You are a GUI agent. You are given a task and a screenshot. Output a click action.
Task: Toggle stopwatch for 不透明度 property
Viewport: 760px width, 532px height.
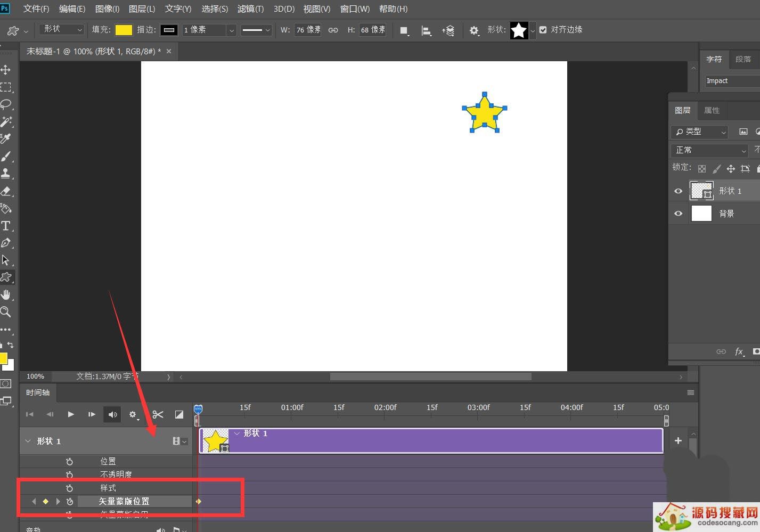pos(69,474)
